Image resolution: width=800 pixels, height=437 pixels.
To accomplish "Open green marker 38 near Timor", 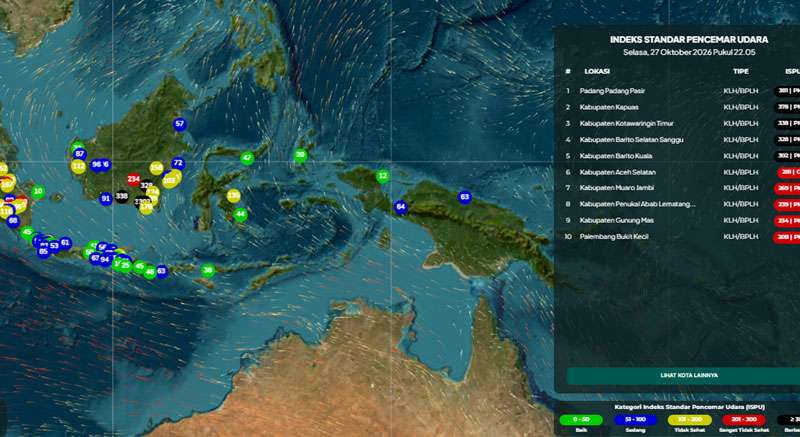I will click(208, 270).
